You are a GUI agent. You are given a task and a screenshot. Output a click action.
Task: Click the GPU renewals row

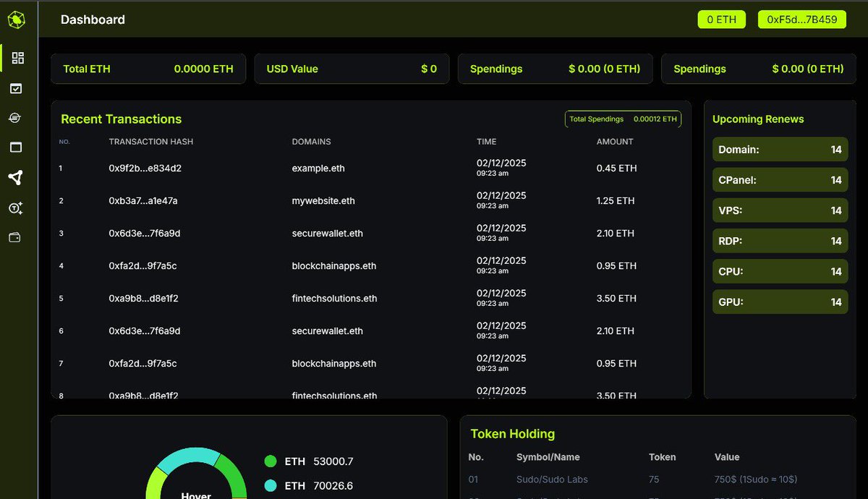[780, 302]
